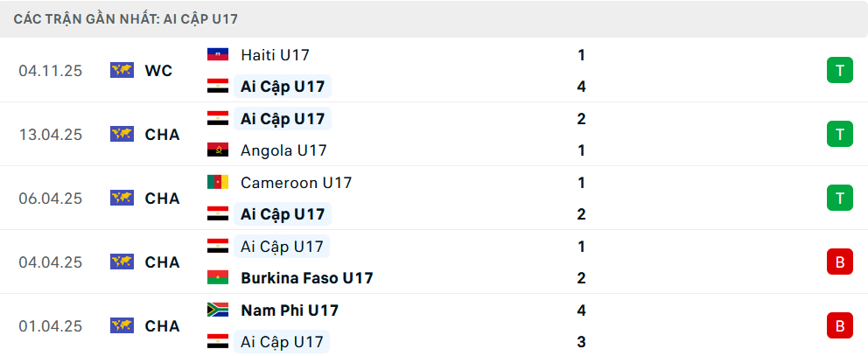
Task: Click the Angola U17 flag icon
Action: [x=217, y=150]
